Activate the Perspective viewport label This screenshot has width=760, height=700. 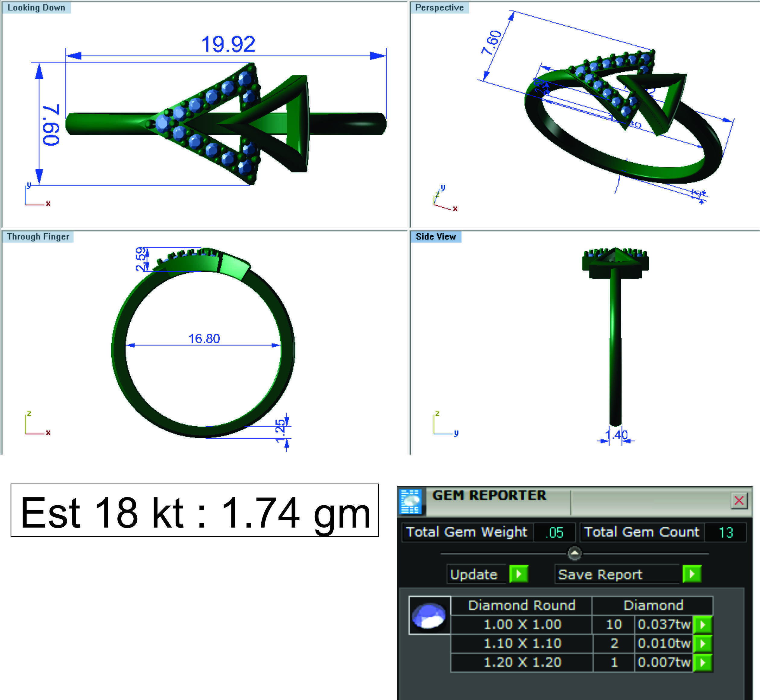[x=439, y=8]
